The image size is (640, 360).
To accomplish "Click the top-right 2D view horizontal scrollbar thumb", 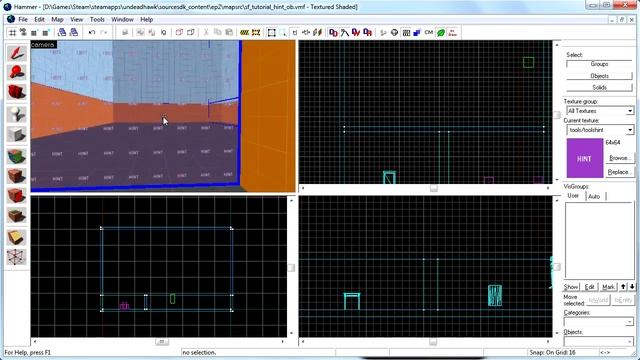I will (433, 188).
